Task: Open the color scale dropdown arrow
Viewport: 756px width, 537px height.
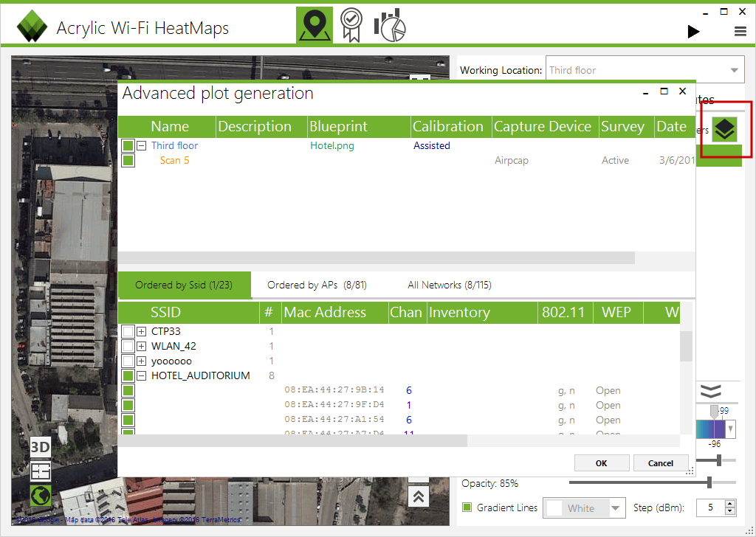Action: [731, 428]
